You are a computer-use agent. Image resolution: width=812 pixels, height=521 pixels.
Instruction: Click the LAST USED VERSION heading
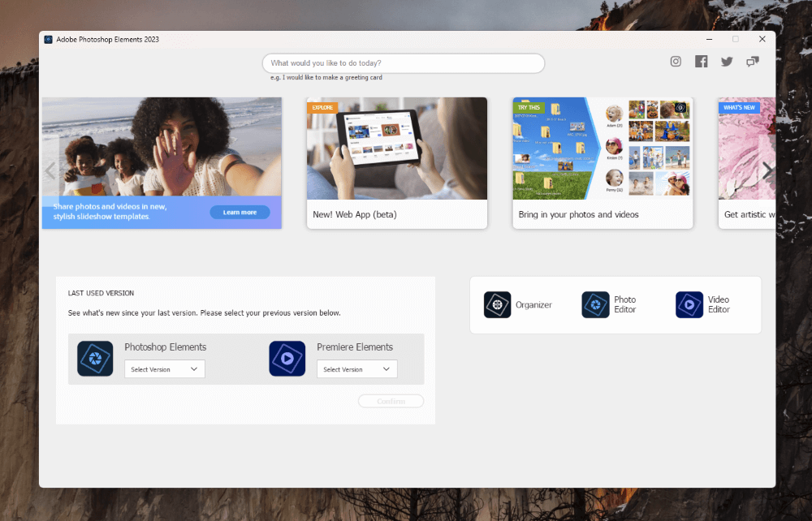coord(101,293)
